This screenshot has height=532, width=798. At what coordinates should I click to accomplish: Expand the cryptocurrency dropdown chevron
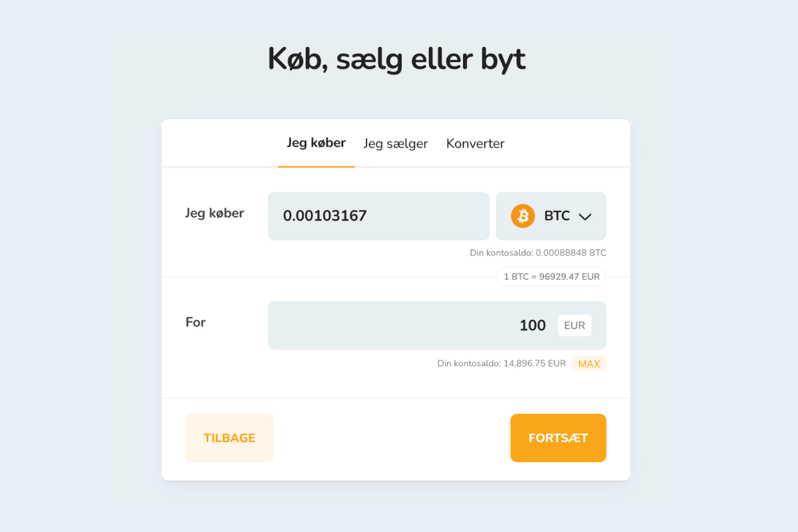click(585, 216)
